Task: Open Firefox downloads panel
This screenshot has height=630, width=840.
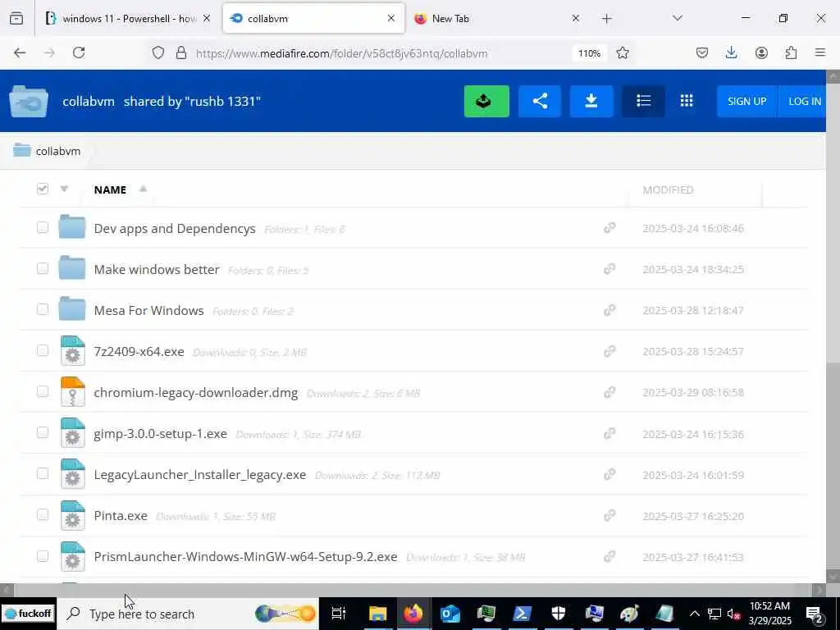Action: (x=731, y=52)
